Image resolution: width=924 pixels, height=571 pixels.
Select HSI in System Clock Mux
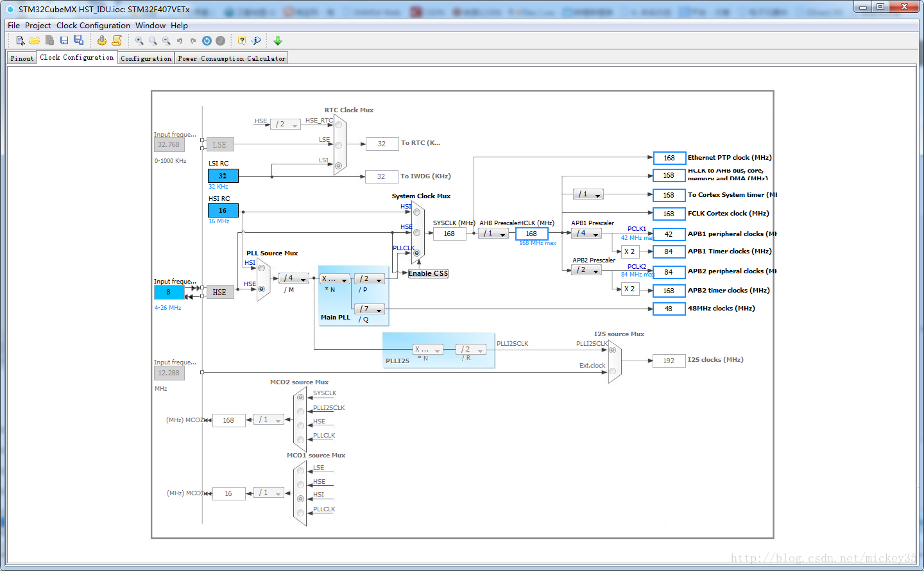click(416, 212)
